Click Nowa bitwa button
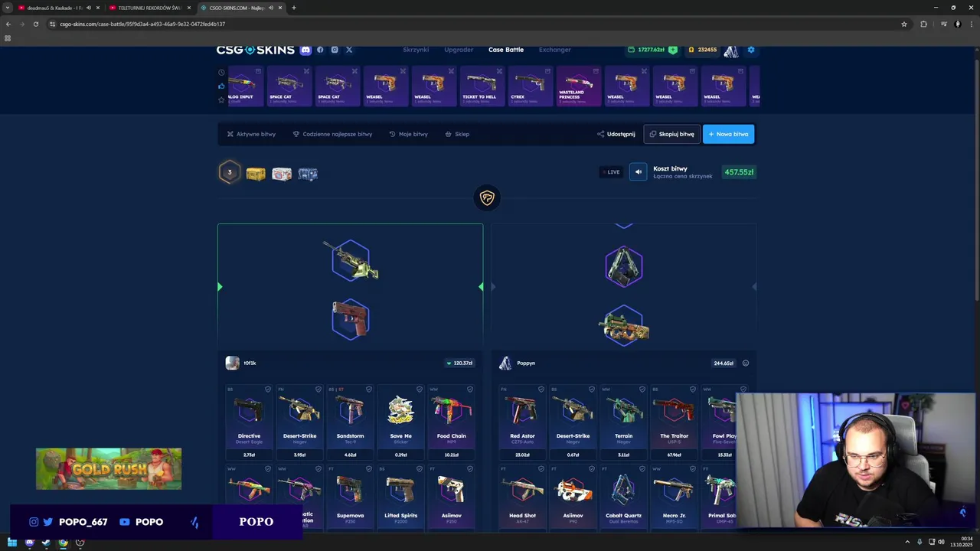Viewport: 980px width, 551px height. pos(728,134)
